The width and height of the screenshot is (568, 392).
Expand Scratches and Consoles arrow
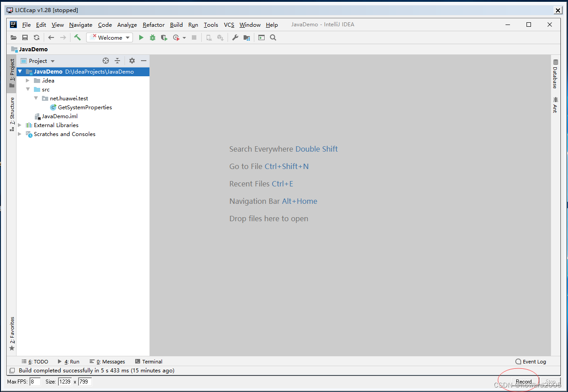20,134
